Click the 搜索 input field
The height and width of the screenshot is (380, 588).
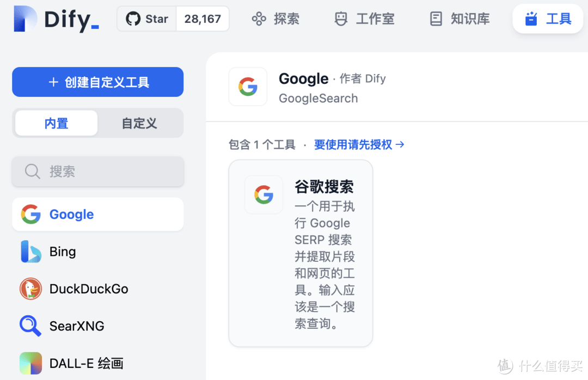97,171
